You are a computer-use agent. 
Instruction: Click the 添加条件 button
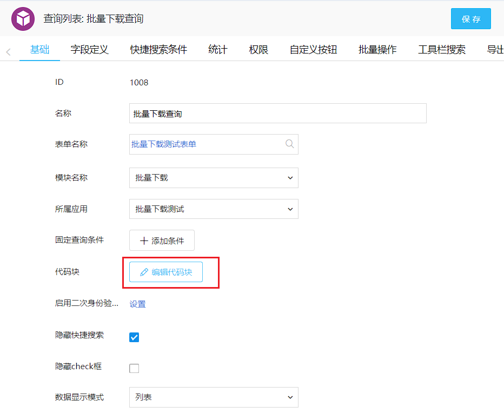click(x=162, y=241)
